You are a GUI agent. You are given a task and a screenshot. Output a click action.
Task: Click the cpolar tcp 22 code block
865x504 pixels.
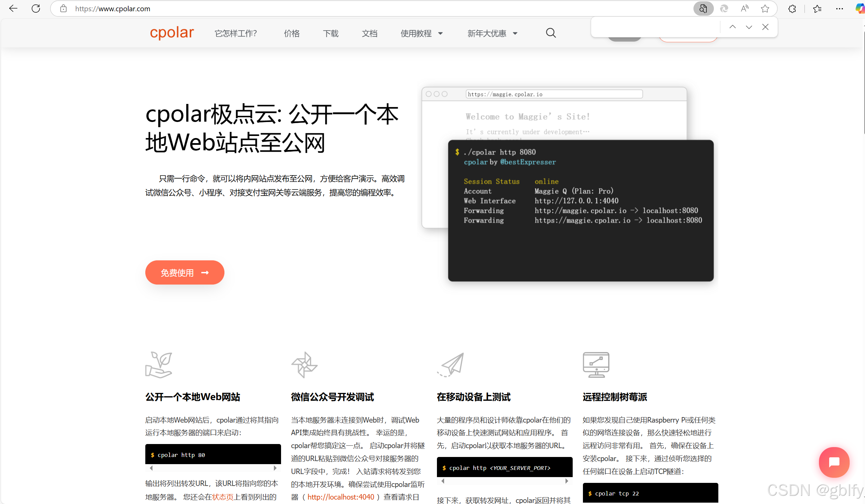[650, 493]
